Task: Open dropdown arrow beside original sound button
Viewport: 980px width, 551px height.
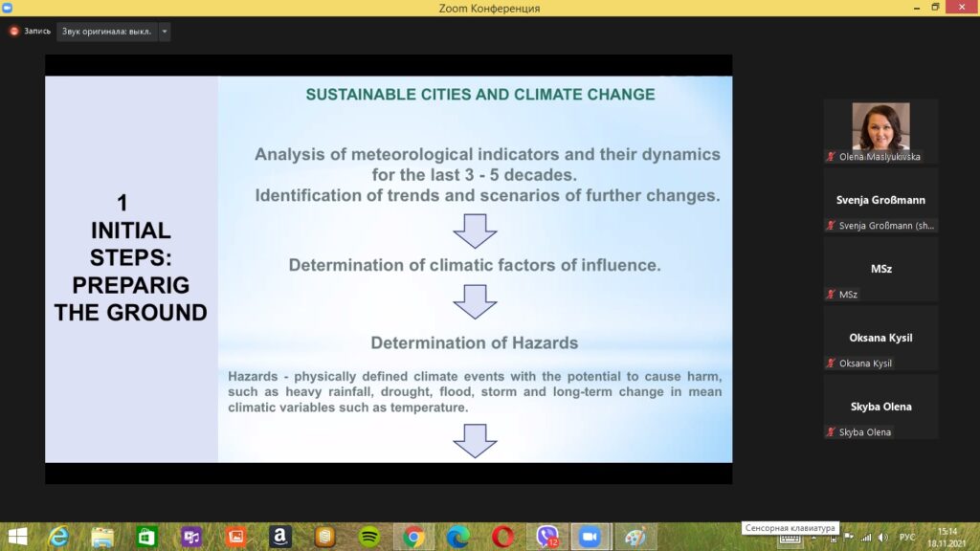Action: click(x=165, y=32)
